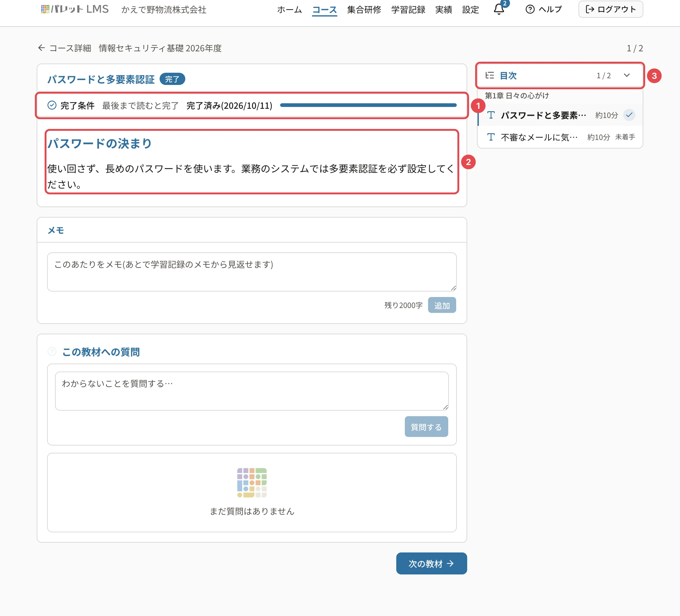The image size is (680, 616).
Task: Click the 目次 title label
Action: point(508,75)
